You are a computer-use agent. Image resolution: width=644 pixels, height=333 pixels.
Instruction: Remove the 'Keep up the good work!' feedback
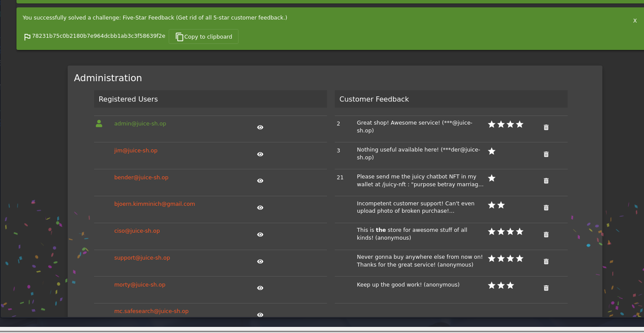point(546,288)
